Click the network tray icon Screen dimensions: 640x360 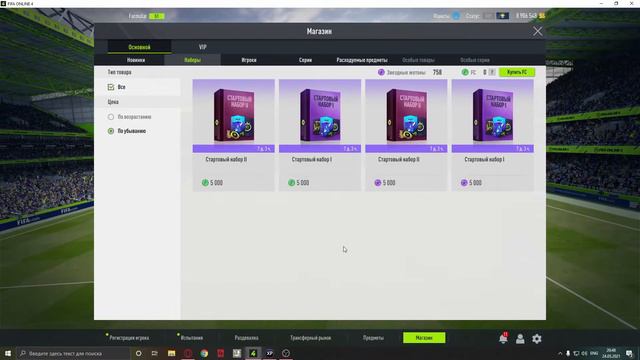576,353
